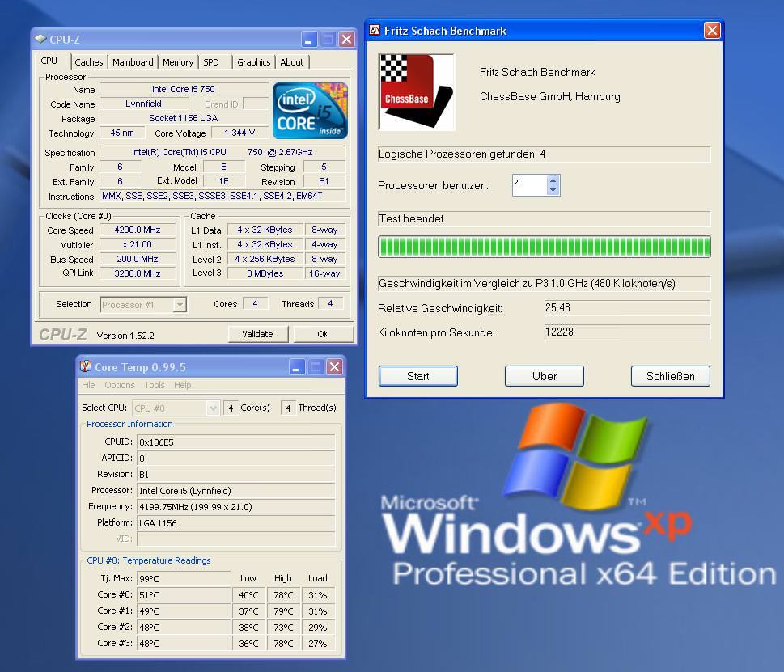Click the Fritz Schach Benchmark title icon
Viewport: 784px width, 672px height.
pyautogui.click(x=375, y=31)
